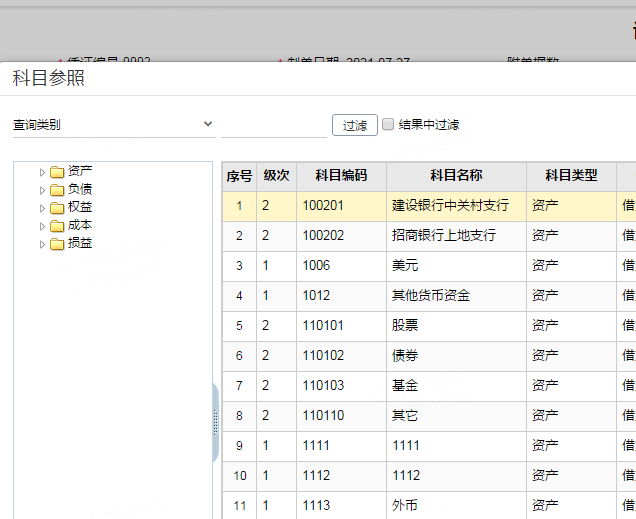
Task: Select the 负债 folder icon
Action: pos(57,190)
